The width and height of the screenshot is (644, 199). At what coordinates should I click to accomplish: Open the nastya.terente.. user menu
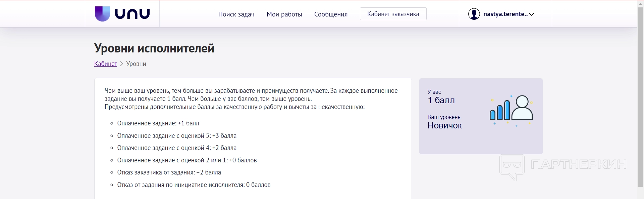pyautogui.click(x=505, y=14)
